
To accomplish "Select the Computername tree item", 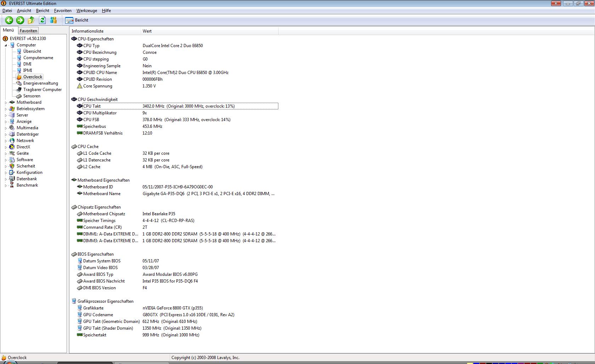I will (38, 58).
